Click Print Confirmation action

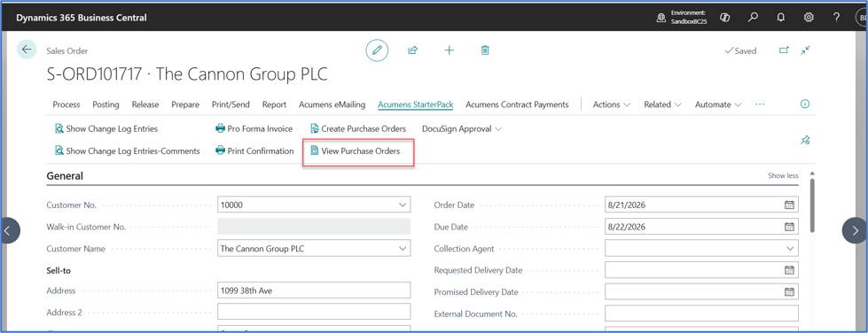254,151
